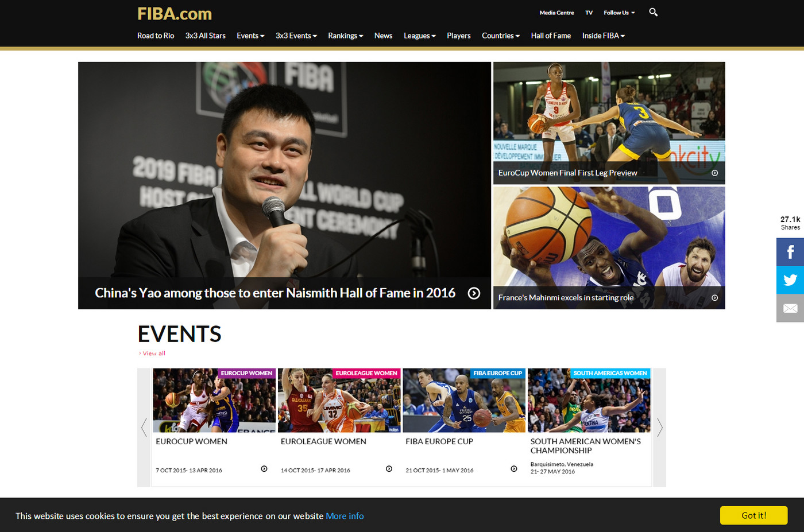Screen dimensions: 804x532
Task: Click arrow icon on EuroCup Women Final preview
Action: point(715,173)
